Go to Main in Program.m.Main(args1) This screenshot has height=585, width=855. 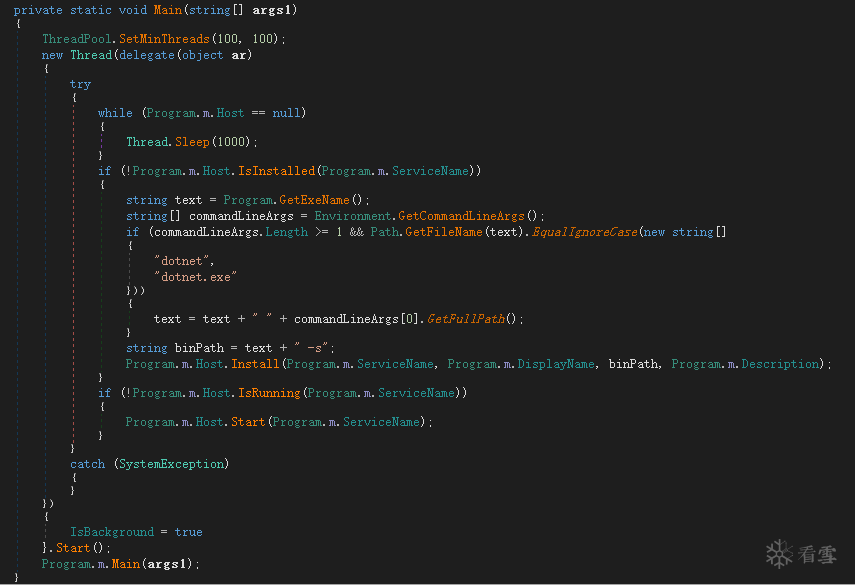[125, 564]
